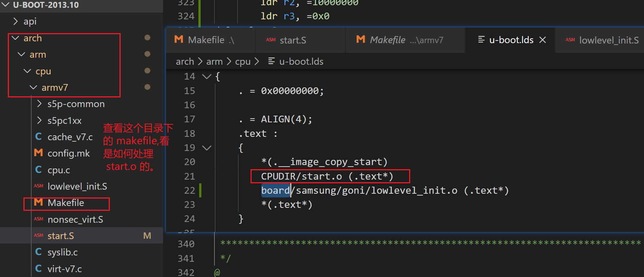Open syslib.c file

click(x=63, y=252)
